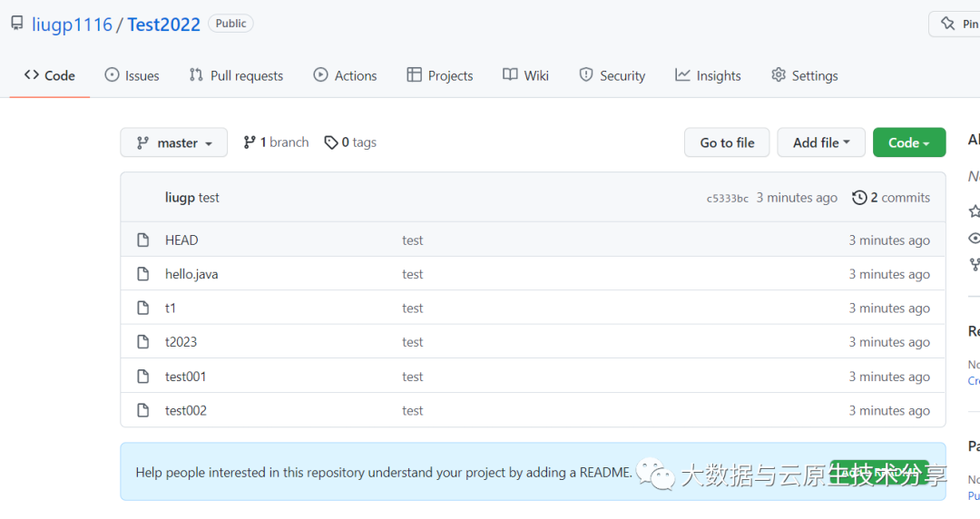Open the test001 file

185,377
